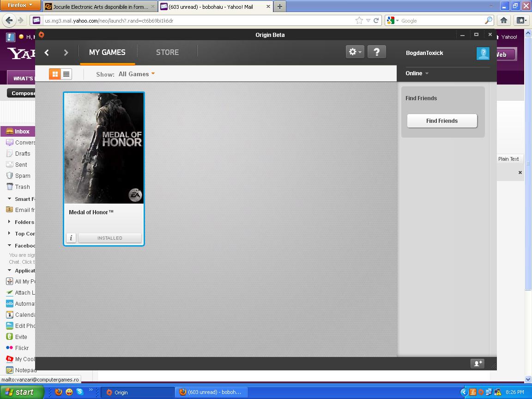
Task: Change Online status dropdown in Origin
Action: click(417, 73)
